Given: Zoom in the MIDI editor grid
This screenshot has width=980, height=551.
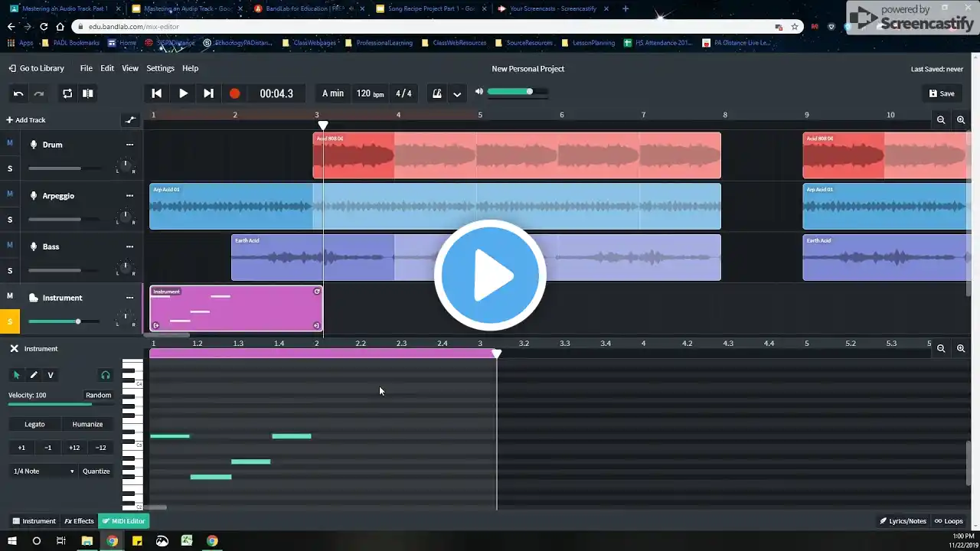Looking at the screenshot, I should (x=961, y=348).
